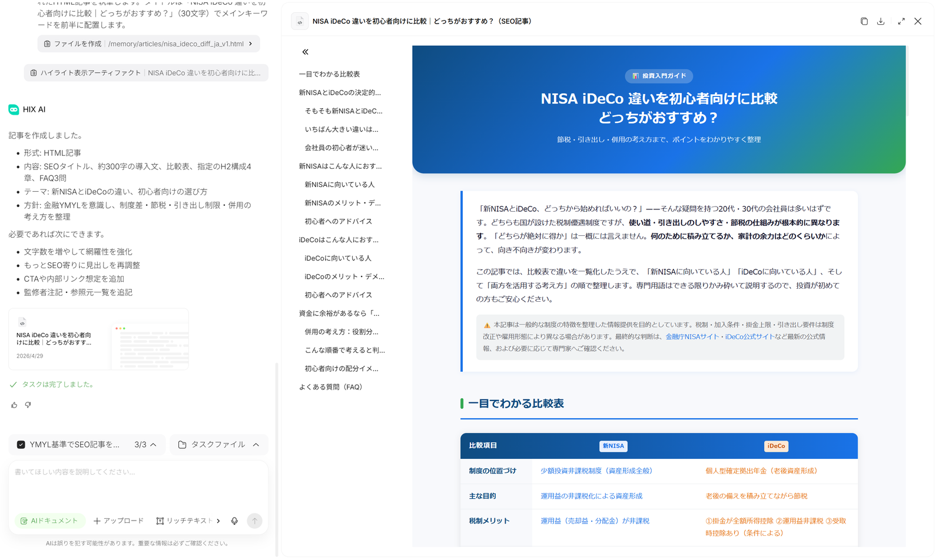
Task: Click the 投資入門ガイド badge in the banner
Action: pos(659,76)
